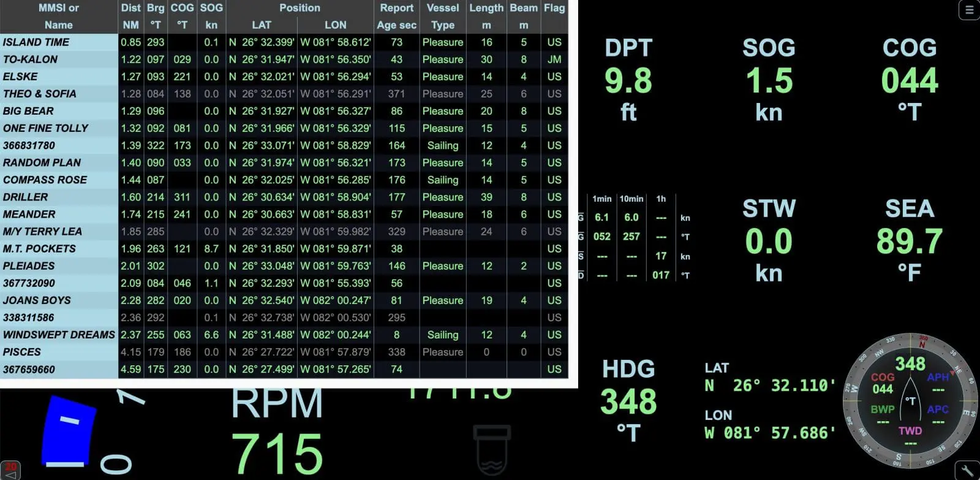Select vessel JOANS BOYS row
Image resolution: width=980 pixels, height=480 pixels.
284,300
